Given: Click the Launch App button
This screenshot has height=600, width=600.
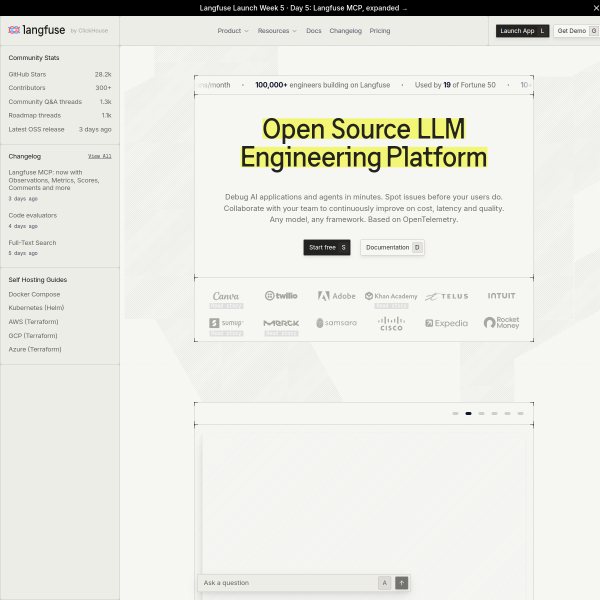Looking at the screenshot, I should point(522,31).
